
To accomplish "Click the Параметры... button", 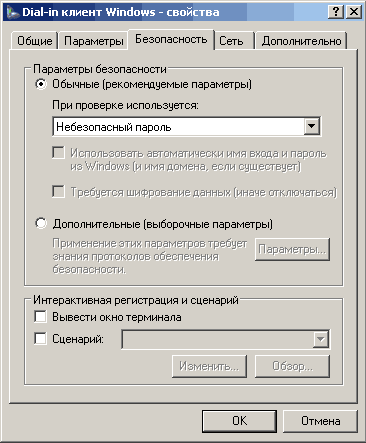I will pos(292,249).
